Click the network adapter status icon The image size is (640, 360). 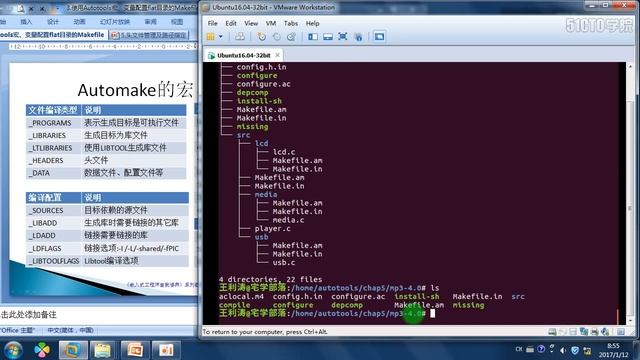(584, 332)
